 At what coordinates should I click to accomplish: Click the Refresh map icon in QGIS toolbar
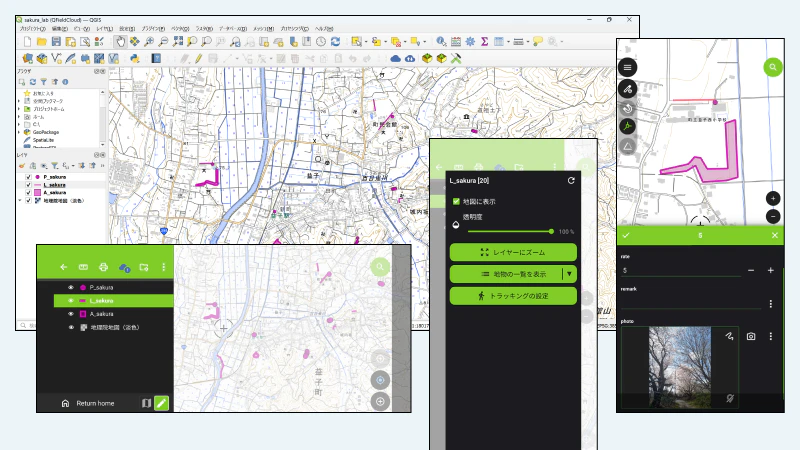coord(335,42)
